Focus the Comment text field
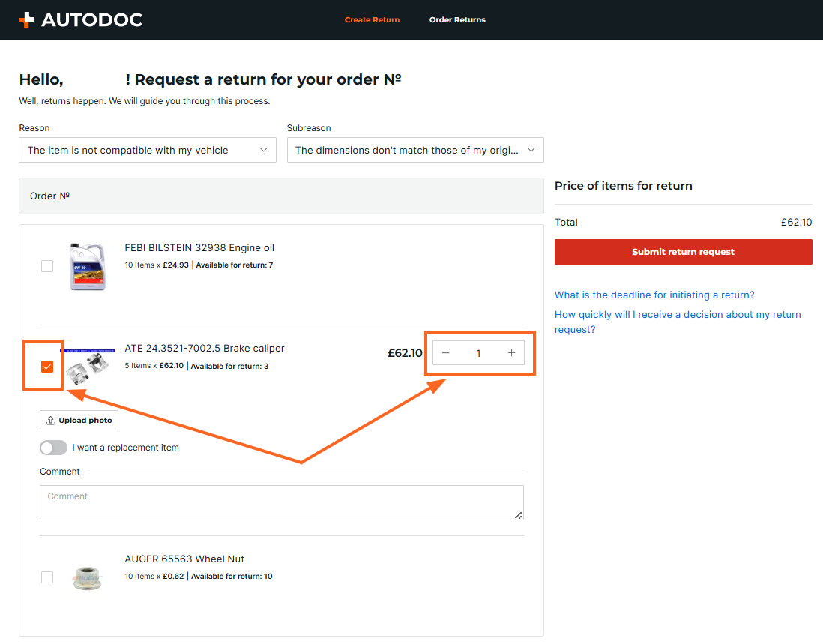 coord(281,502)
